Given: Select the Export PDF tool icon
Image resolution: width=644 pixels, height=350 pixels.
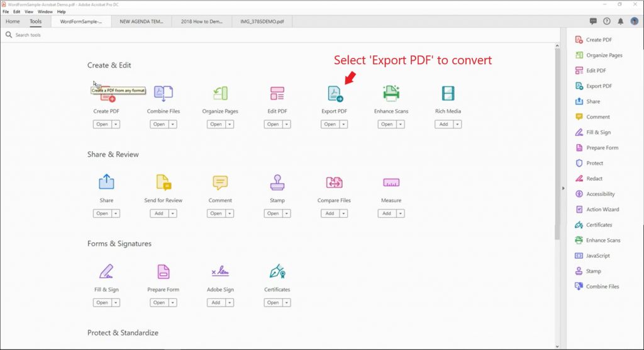Looking at the screenshot, I should 335,94.
